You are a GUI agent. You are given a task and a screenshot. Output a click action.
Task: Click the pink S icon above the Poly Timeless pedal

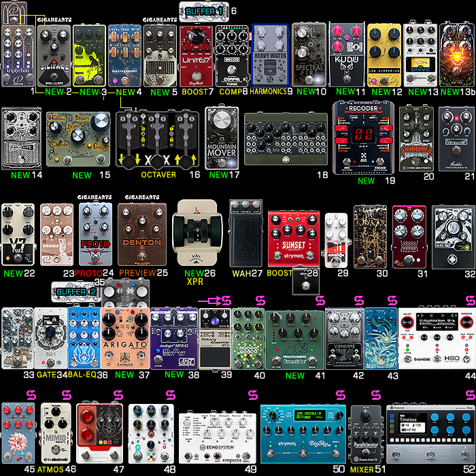pyautogui.click(x=471, y=395)
